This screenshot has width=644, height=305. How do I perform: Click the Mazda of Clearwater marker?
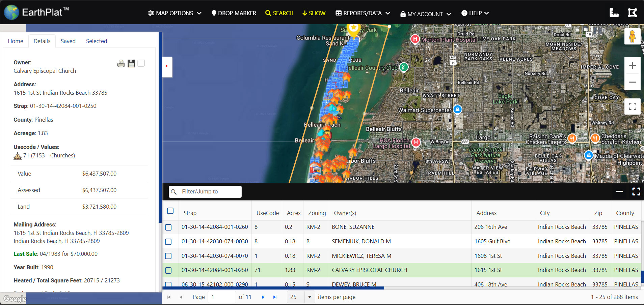click(x=589, y=155)
